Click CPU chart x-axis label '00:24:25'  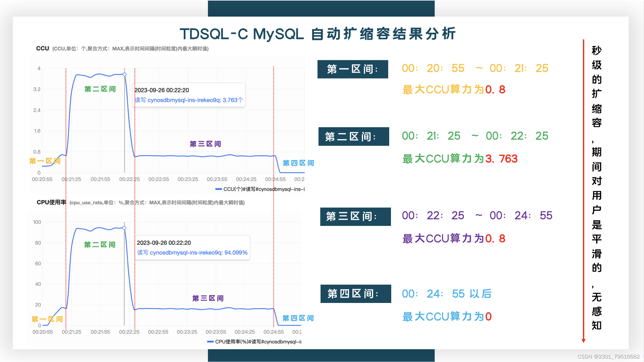(x=245, y=332)
